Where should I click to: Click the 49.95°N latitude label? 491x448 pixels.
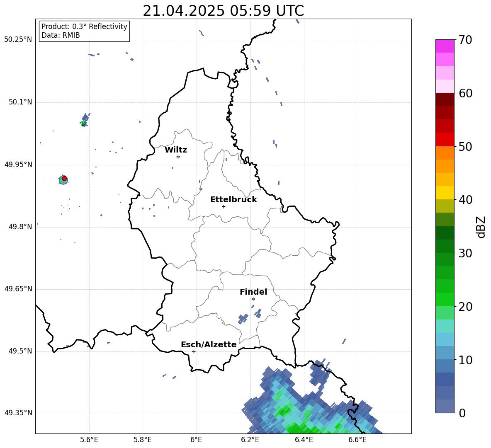point(18,165)
